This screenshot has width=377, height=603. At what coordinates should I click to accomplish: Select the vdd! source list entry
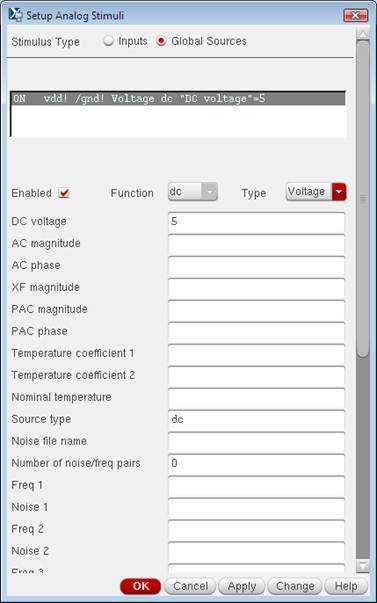pos(177,99)
